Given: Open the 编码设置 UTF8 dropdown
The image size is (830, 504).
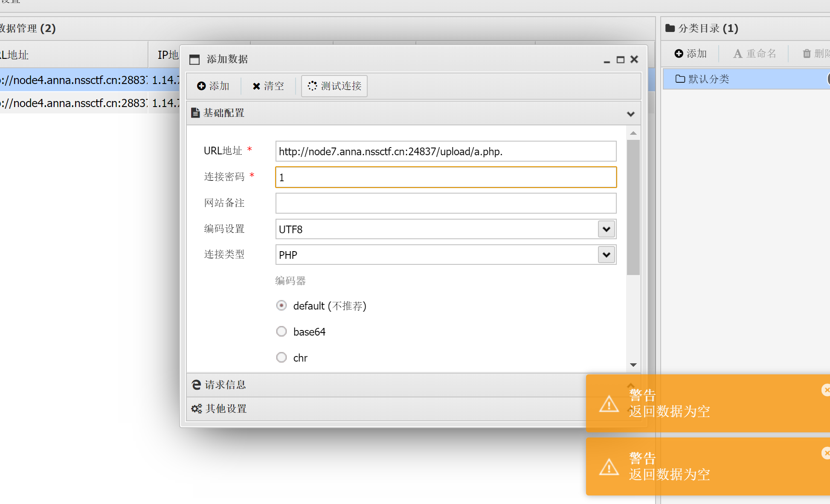Looking at the screenshot, I should (x=606, y=229).
